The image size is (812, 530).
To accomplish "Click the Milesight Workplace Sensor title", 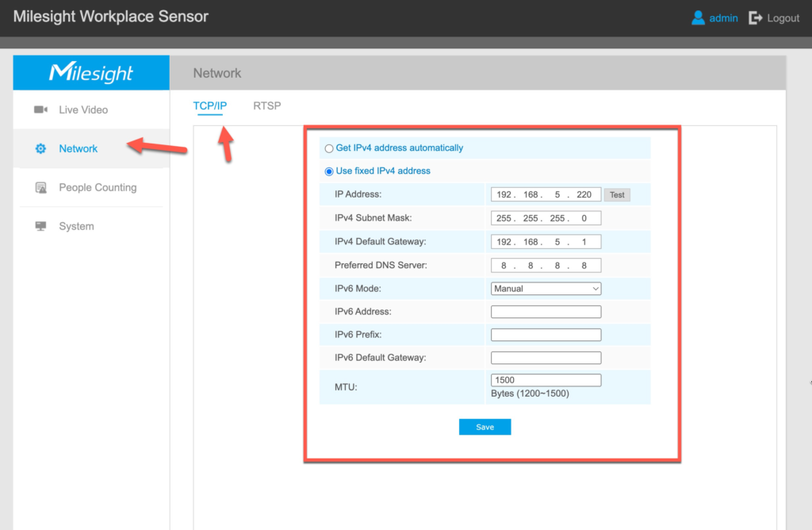I will [111, 17].
